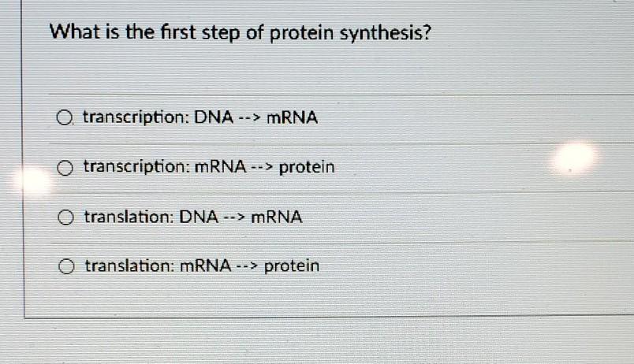Viewport: 634px width, 364px height.
Task: Select the 'translation: mRNA --> protein' radio button
Action: point(66,266)
